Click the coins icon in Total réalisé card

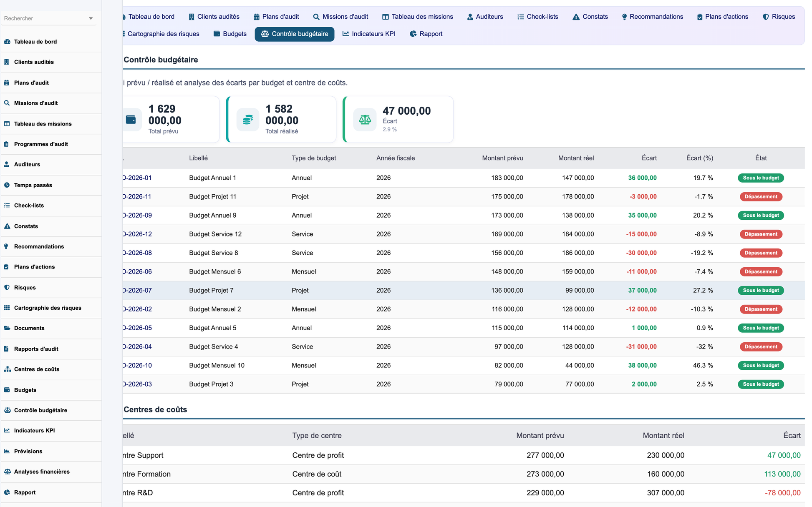pos(248,120)
